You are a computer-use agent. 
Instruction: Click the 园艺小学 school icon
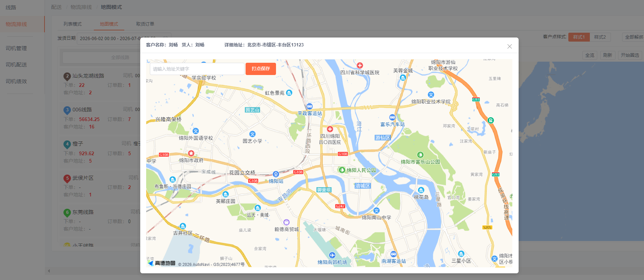tap(252, 134)
